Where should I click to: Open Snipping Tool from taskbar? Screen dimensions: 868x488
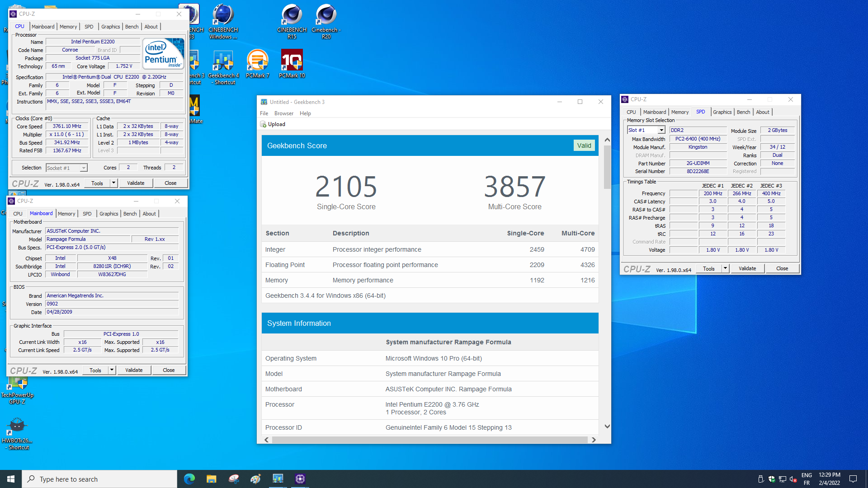234,479
